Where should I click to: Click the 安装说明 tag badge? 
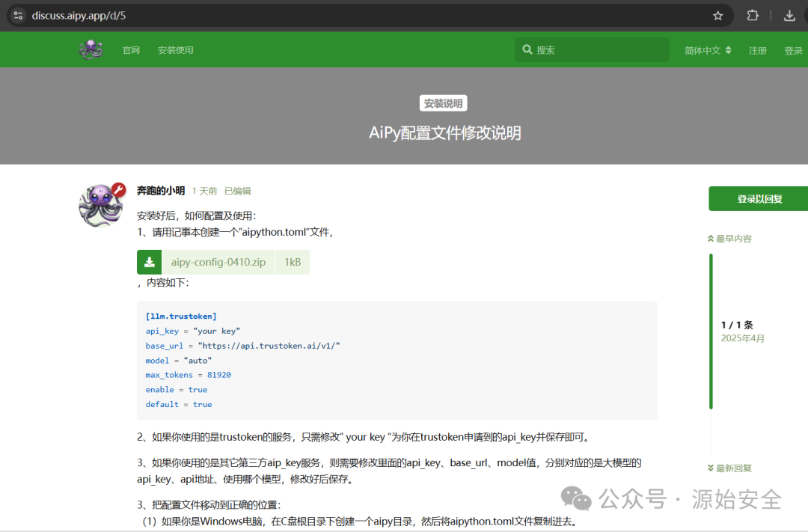(x=443, y=103)
